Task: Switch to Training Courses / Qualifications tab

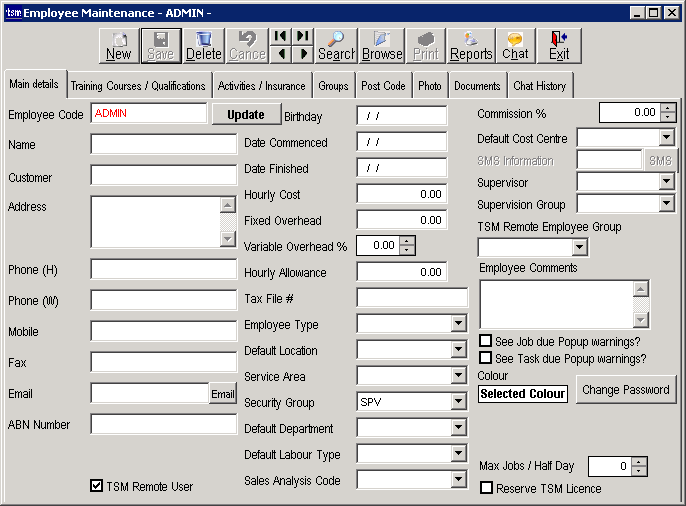Action: (x=138, y=86)
